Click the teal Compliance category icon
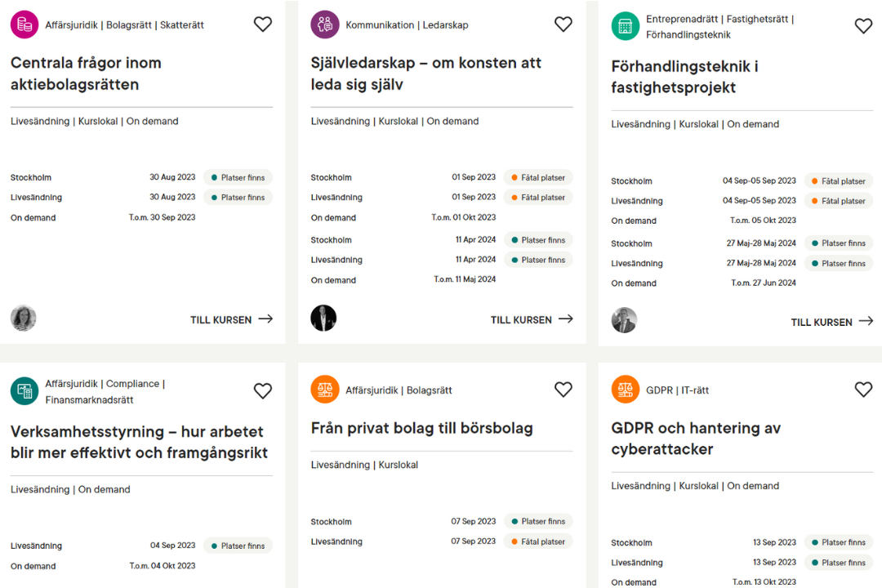The width and height of the screenshot is (882, 588). [x=24, y=391]
